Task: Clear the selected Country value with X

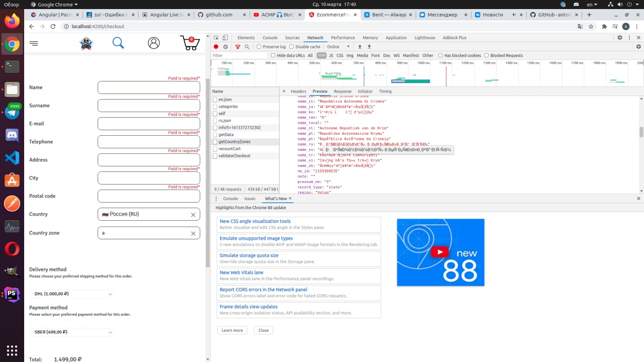Action: pos(193,215)
